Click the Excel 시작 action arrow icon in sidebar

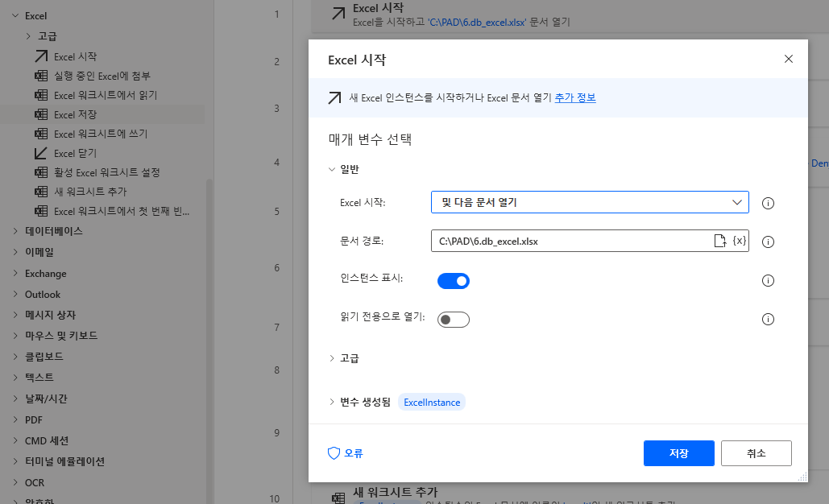coord(41,56)
